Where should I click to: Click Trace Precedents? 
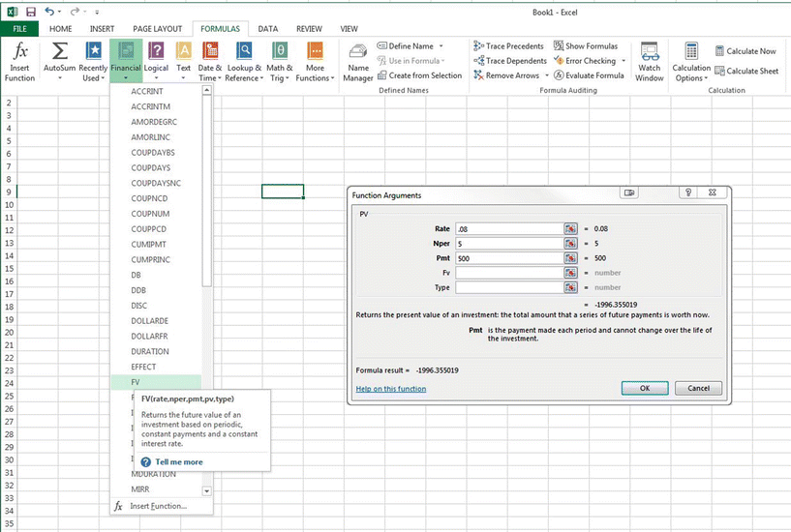tap(508, 45)
